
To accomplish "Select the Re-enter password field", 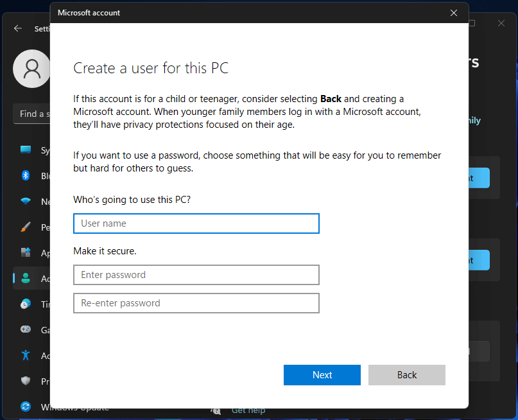I will tap(196, 303).
